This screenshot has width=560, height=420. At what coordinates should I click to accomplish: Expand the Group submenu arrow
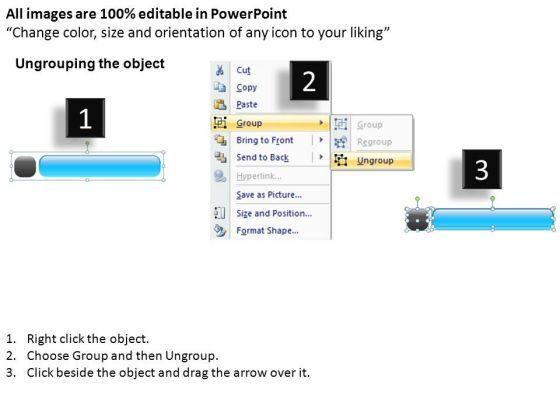(321, 123)
